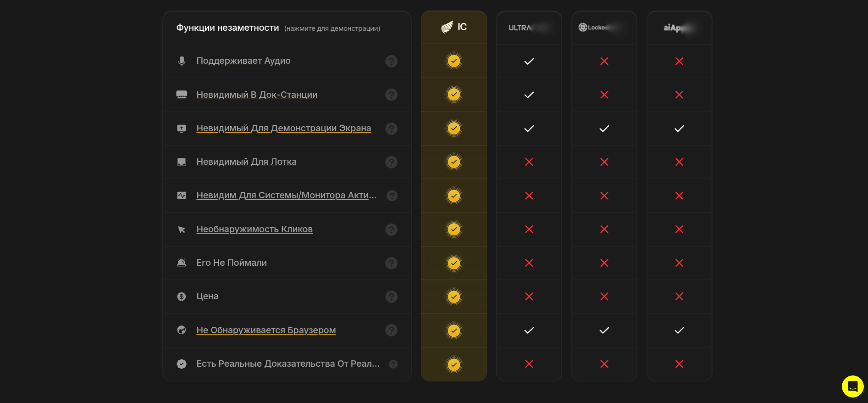Click the dollar icon beside Цена
Screen dimensions: 868x403
tap(182, 297)
